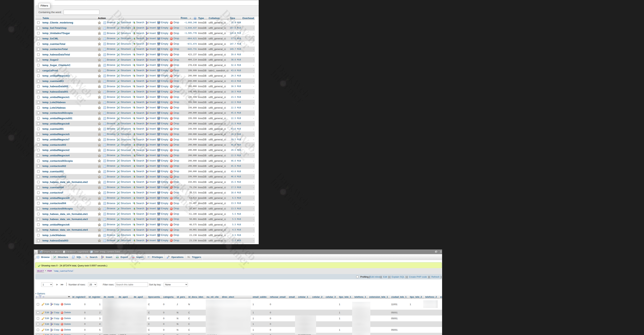This screenshot has width=644, height=335.
Task: Click Empty icon in temp_Sugar2 row
Action: tap(159, 60)
